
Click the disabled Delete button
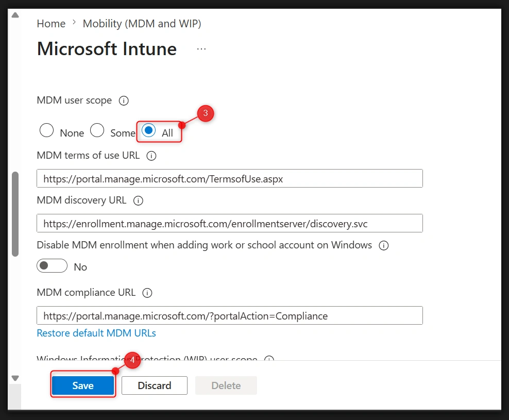226,385
